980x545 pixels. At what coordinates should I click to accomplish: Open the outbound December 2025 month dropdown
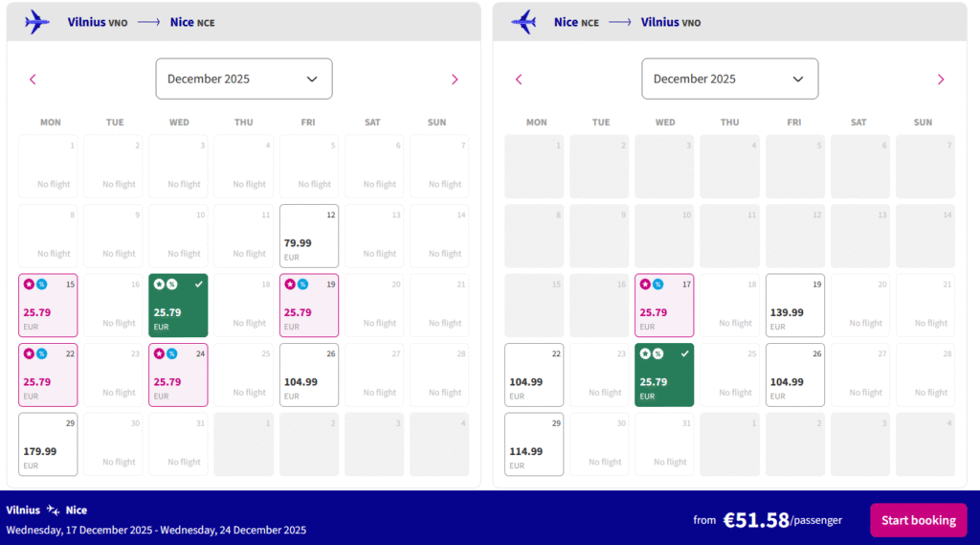tap(244, 79)
